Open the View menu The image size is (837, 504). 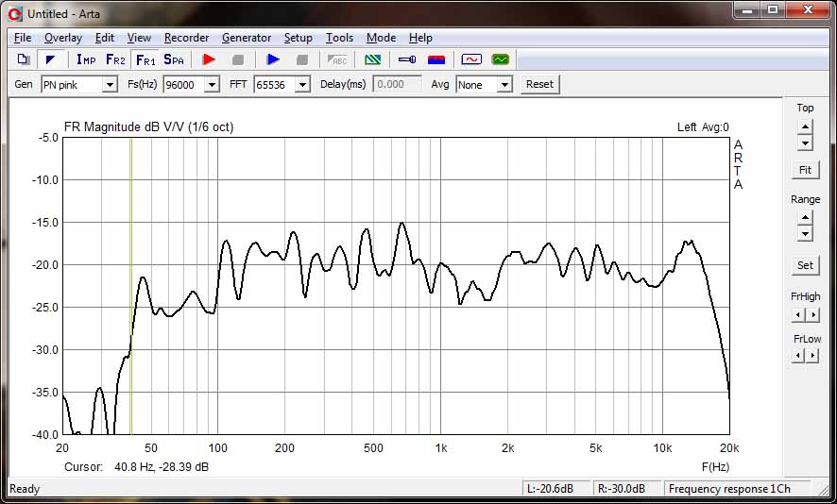139,38
